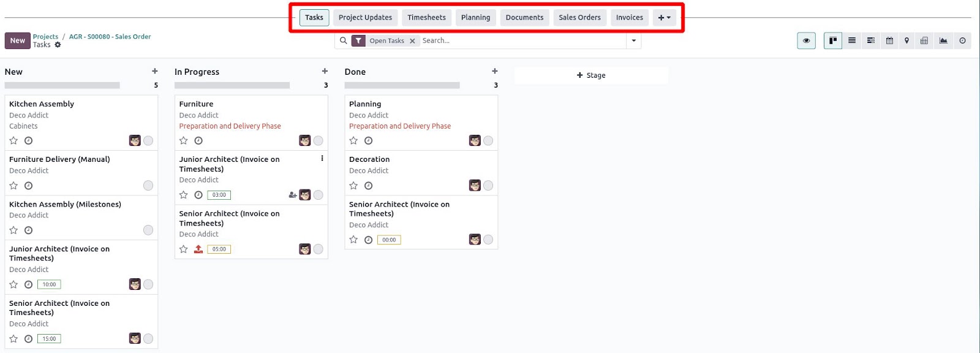Click the assign-user icon on 03:00 Junior Architect card
Screen dimensions: 980x353
click(x=293, y=195)
